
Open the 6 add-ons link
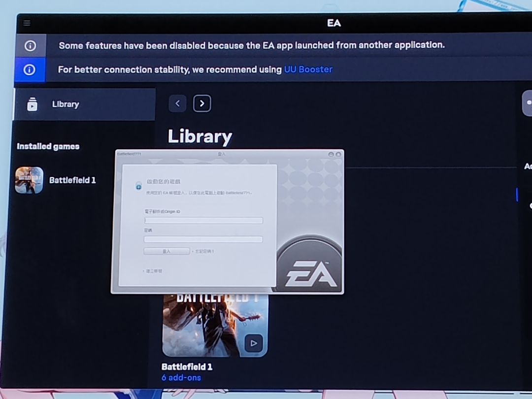[x=181, y=378]
